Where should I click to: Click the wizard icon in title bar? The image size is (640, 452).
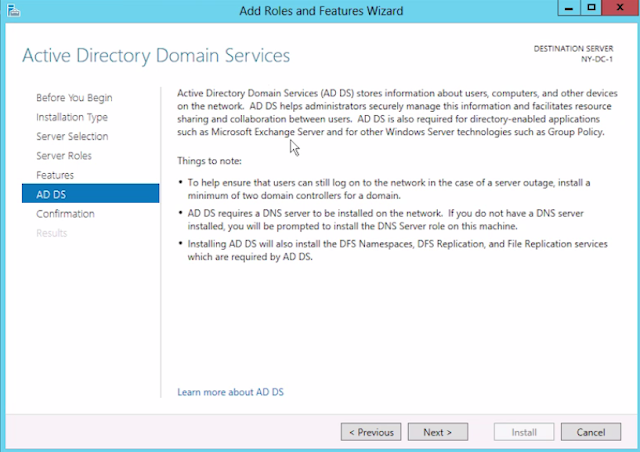point(13,10)
